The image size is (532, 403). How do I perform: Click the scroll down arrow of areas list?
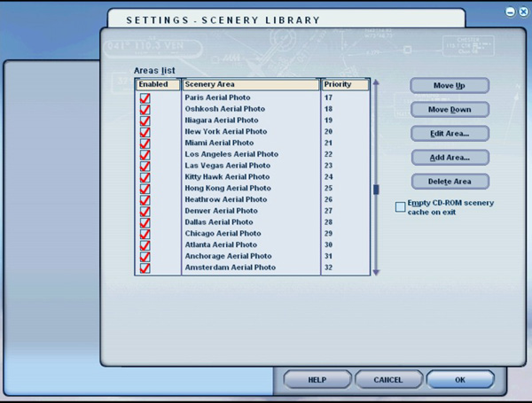(376, 272)
